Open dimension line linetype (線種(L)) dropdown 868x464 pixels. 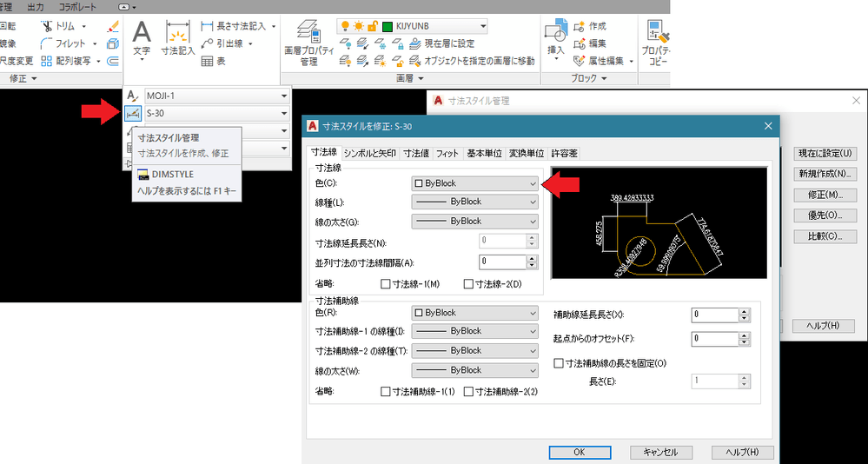pyautogui.click(x=475, y=202)
